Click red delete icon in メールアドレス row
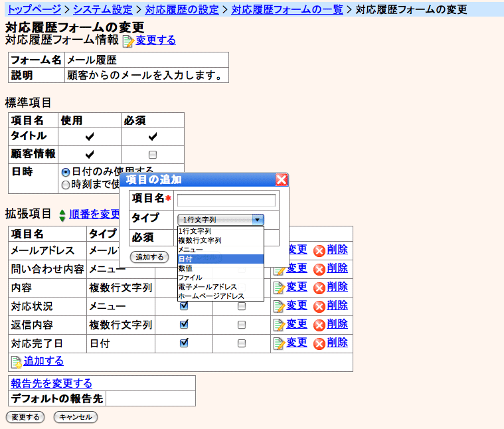 [319, 250]
